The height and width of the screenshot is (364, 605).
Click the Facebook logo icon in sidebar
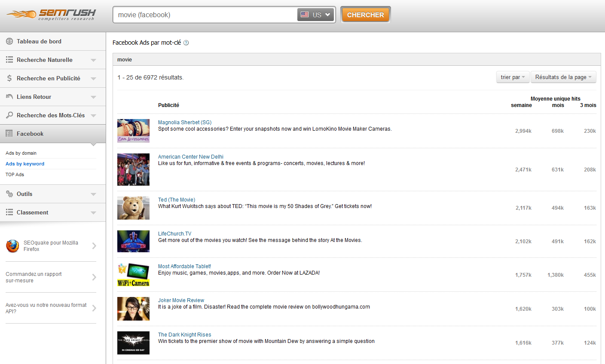9,134
